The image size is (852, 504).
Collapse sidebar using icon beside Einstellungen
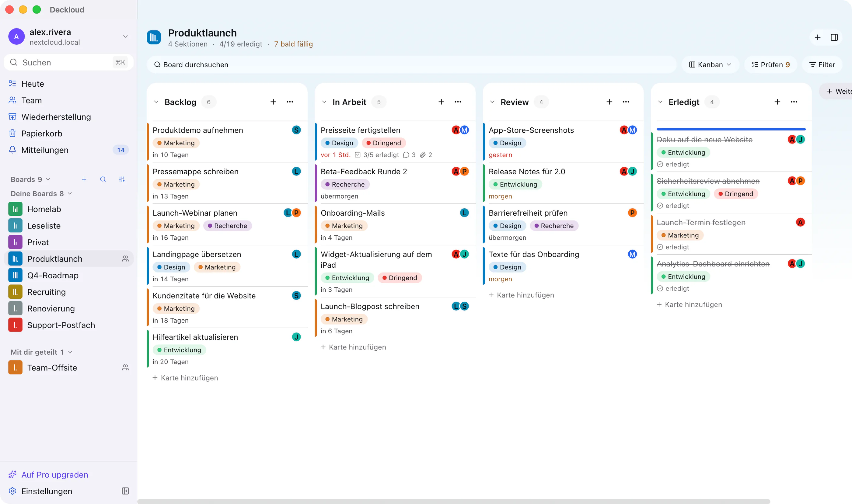(125, 491)
